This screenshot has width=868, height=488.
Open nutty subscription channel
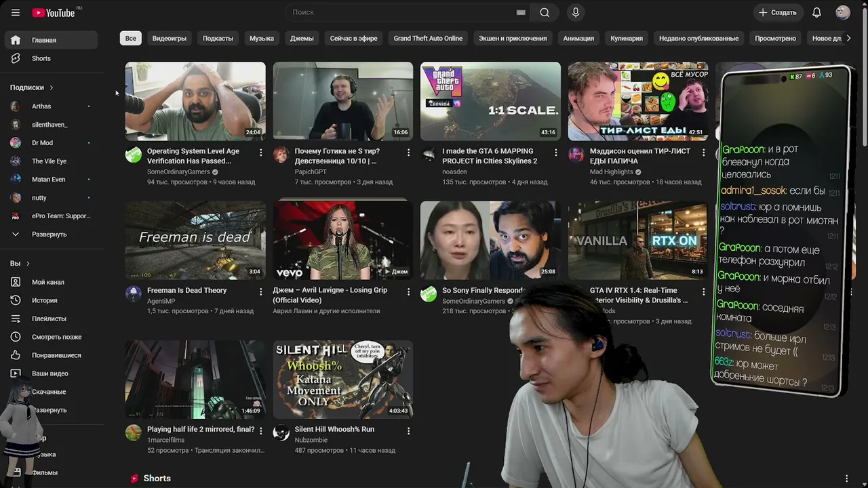point(51,198)
